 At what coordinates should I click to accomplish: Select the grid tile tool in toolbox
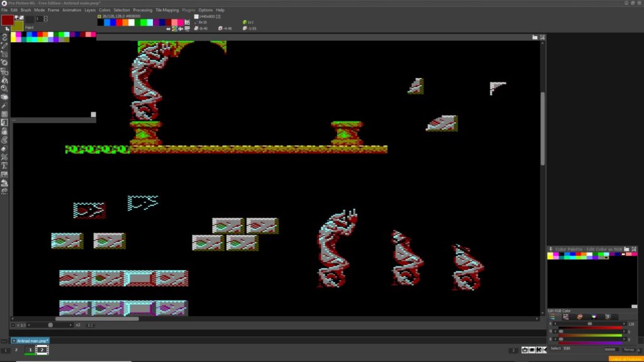[x=4, y=114]
